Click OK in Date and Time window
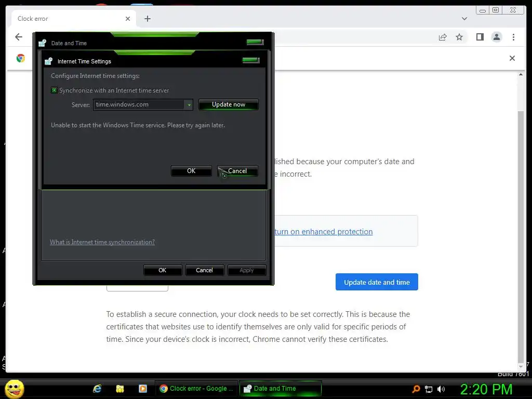This screenshot has height=399, width=532. click(163, 270)
